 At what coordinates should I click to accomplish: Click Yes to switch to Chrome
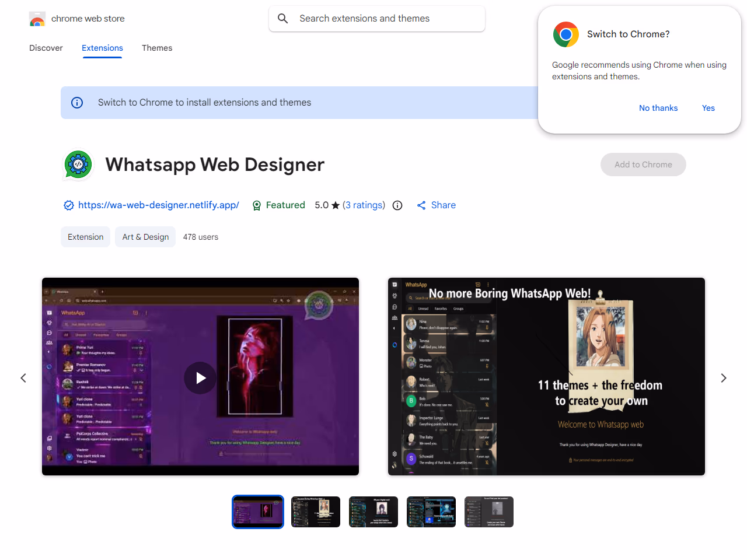(x=708, y=108)
